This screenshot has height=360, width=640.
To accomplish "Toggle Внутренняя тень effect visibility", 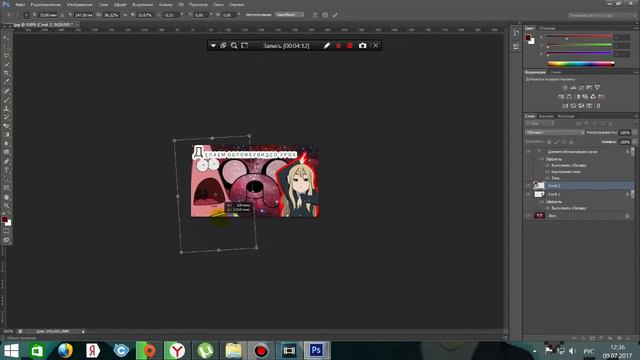I will click(547, 172).
